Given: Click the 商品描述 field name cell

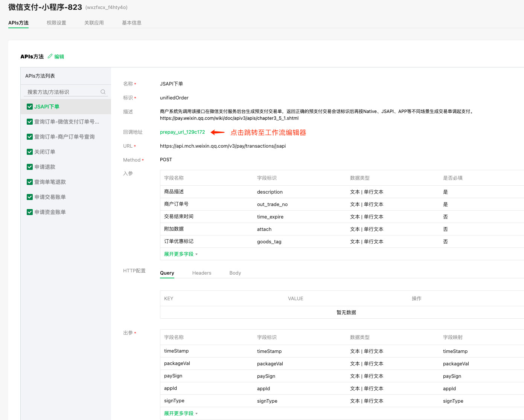Looking at the screenshot, I should (x=174, y=192).
